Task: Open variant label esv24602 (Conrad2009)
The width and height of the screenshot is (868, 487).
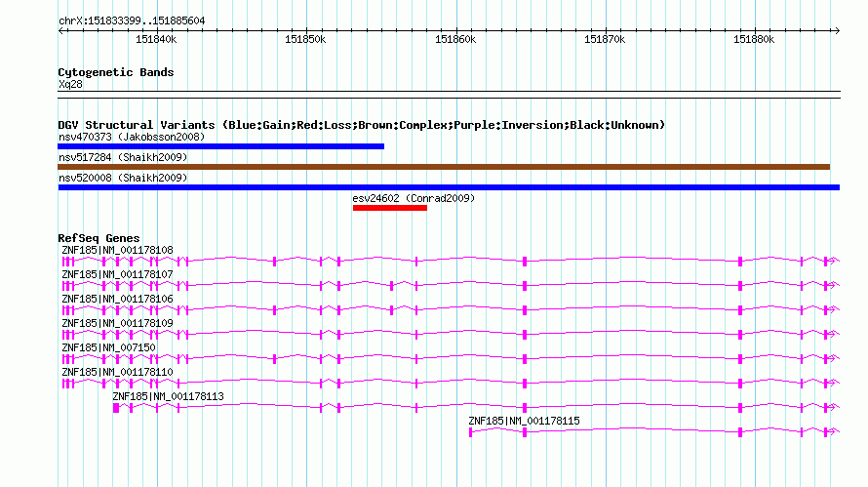Action: click(414, 198)
